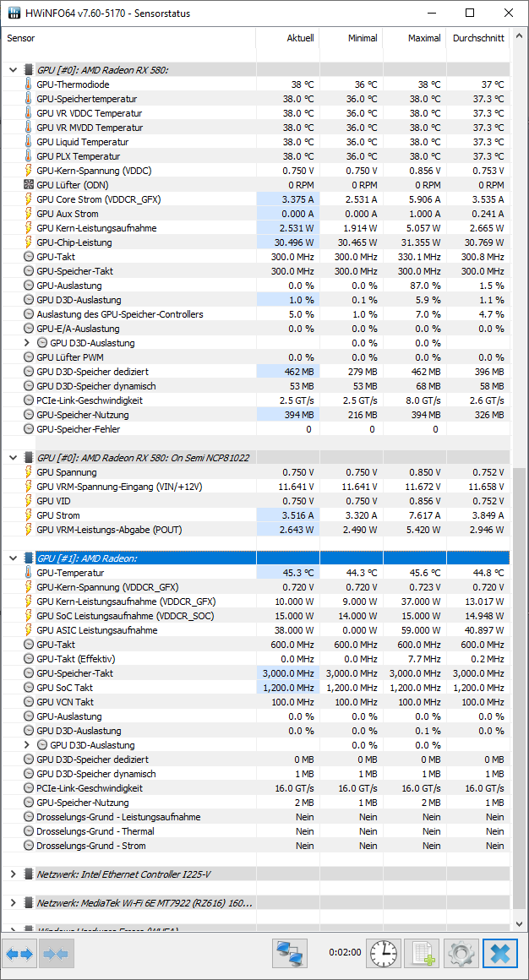Close sensors with blue X button
Viewport: 529px width, 980px height.
point(499,954)
